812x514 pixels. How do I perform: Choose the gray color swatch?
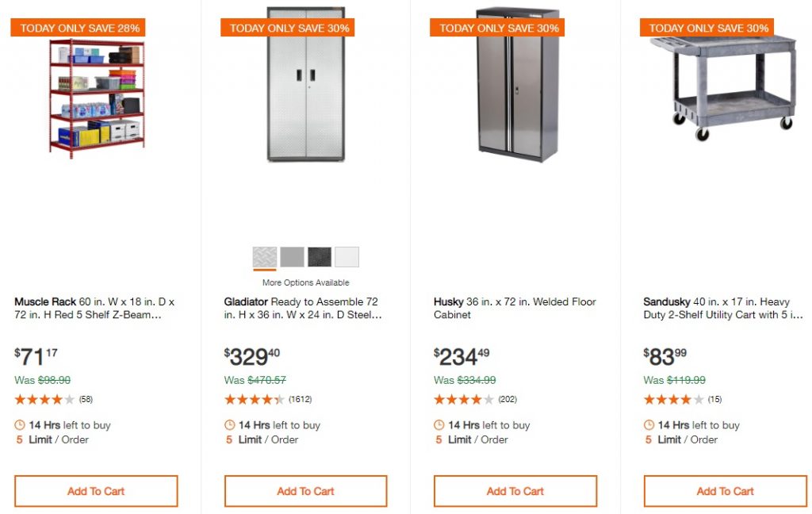292,257
